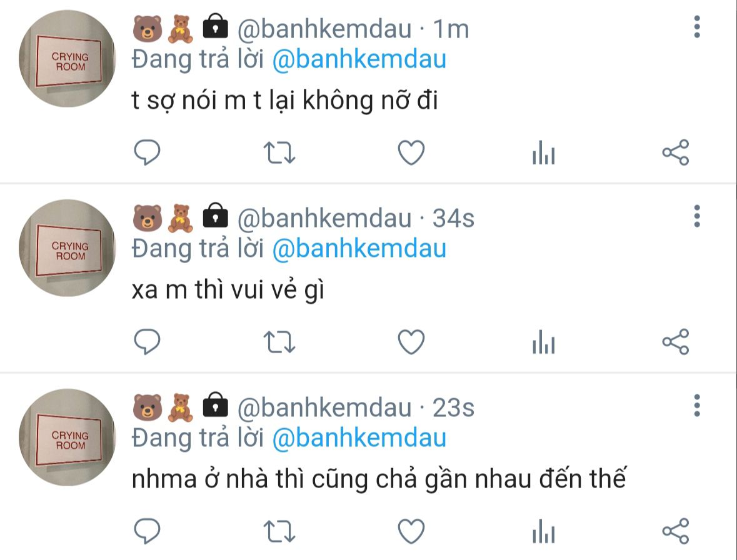Share the tweet posted 1m ago

tap(675, 152)
